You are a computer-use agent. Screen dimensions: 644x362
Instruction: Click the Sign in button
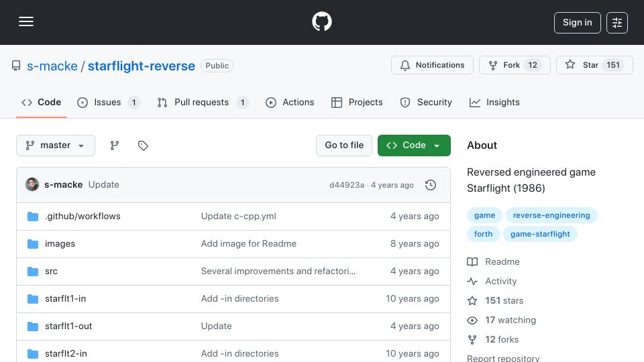coord(577,23)
